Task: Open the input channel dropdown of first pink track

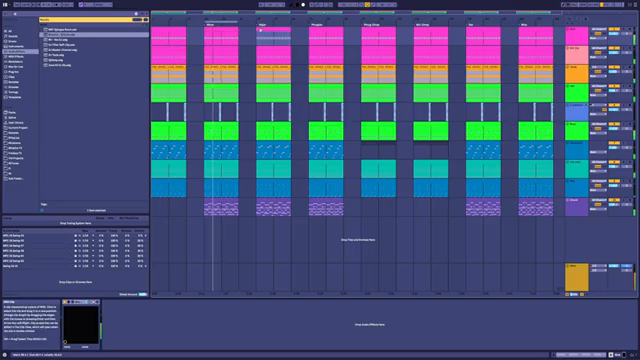Action: 598,29
